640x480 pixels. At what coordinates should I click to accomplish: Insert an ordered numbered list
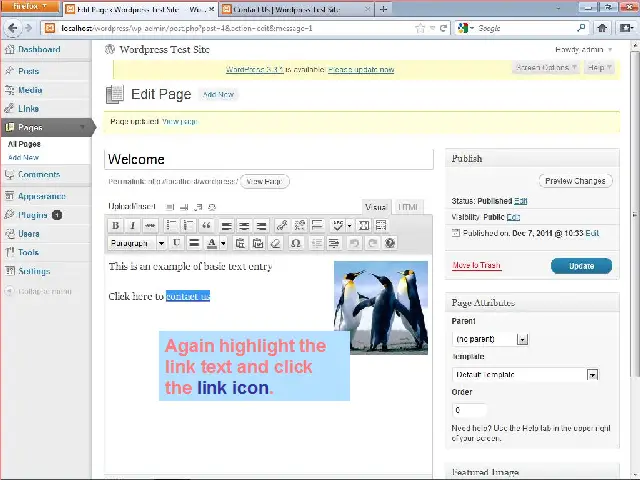click(189, 225)
